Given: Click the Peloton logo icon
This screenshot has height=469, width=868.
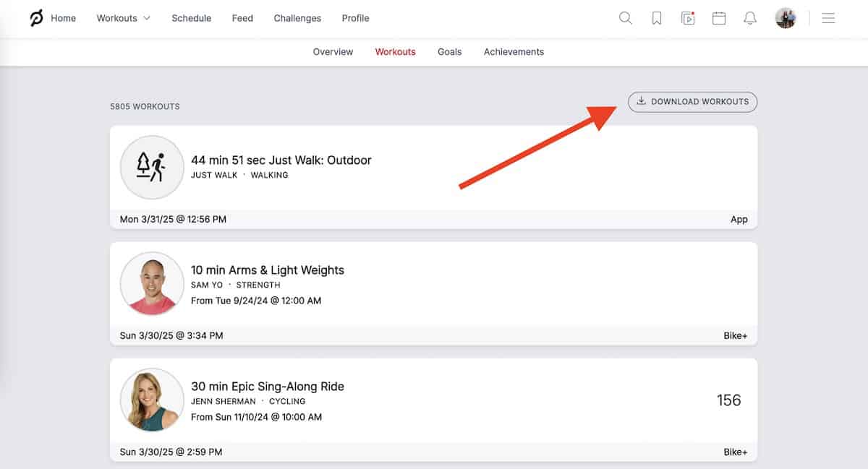Looking at the screenshot, I should point(37,18).
